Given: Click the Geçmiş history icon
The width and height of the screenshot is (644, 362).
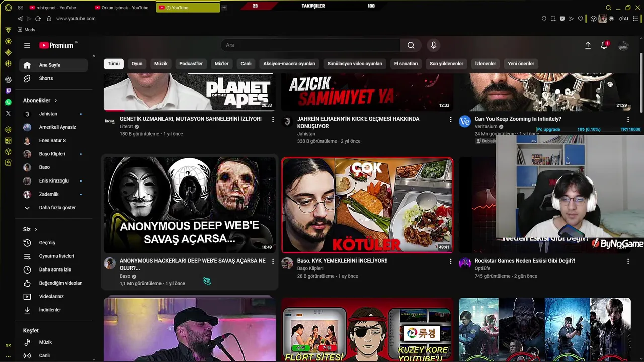Looking at the screenshot, I should coord(27,243).
